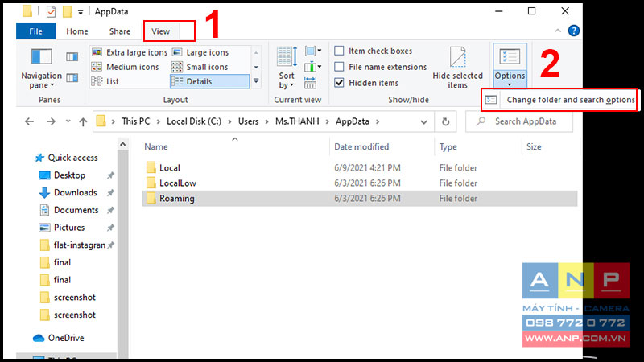
Task: Open the Options dropdown arrow
Action: point(510,85)
